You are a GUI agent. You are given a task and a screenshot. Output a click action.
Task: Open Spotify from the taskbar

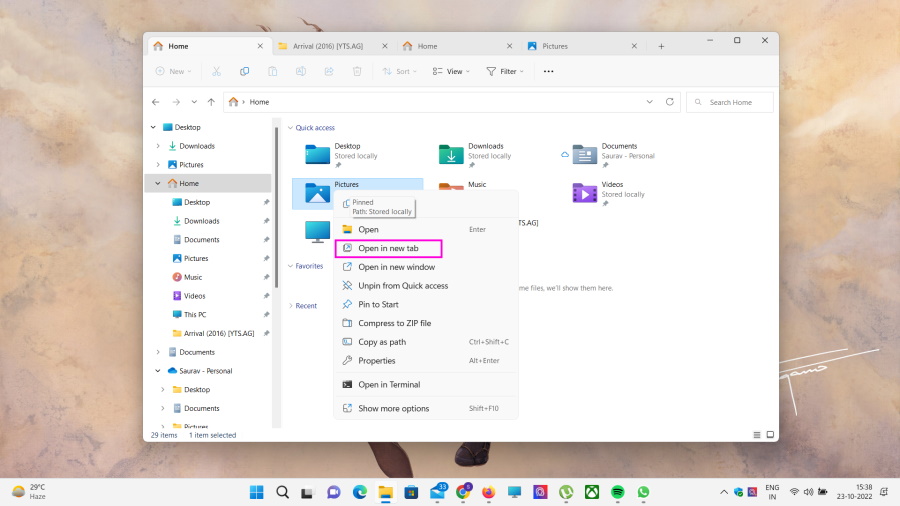(x=618, y=491)
